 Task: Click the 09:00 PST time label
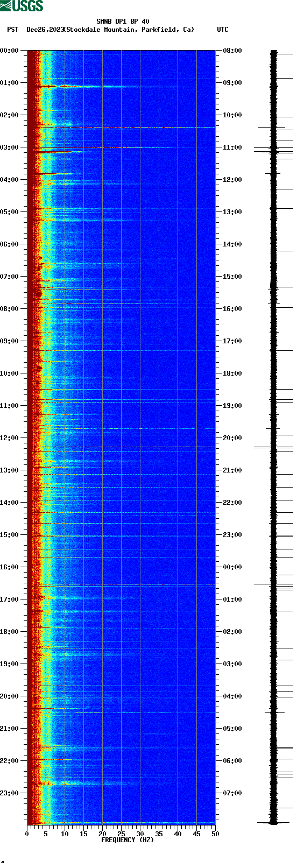pos(9,341)
